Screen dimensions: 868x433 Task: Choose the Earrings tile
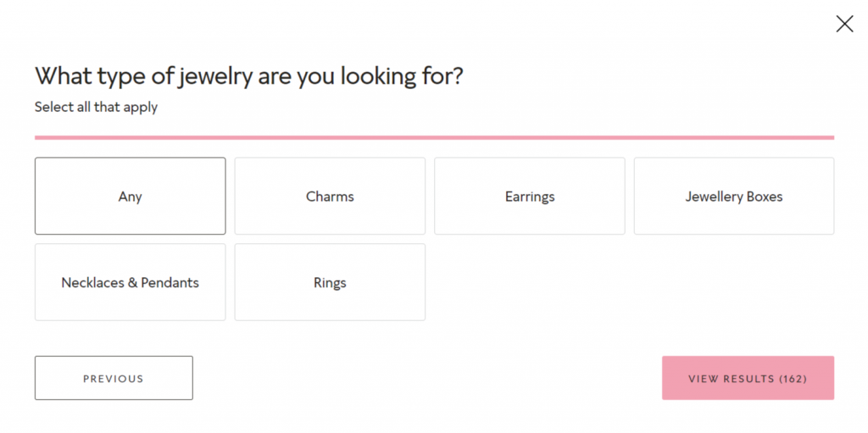click(x=530, y=196)
